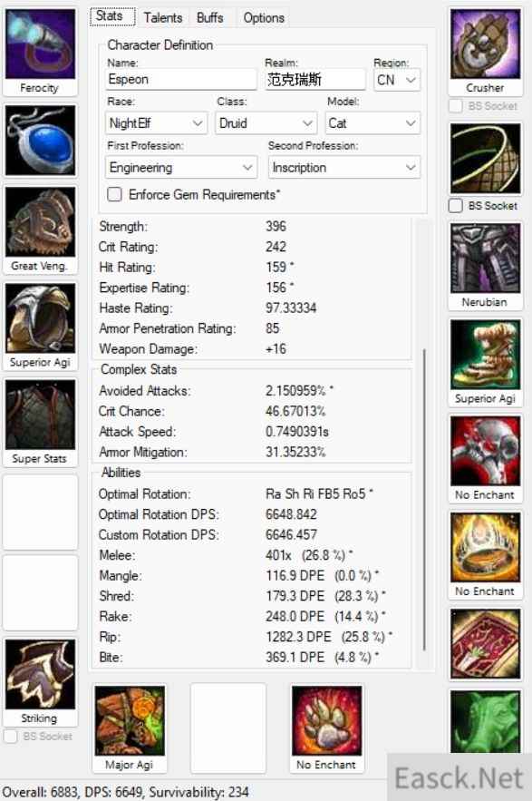
Task: Enable Enforce Gem Requirements checkbox
Action: coord(114,195)
